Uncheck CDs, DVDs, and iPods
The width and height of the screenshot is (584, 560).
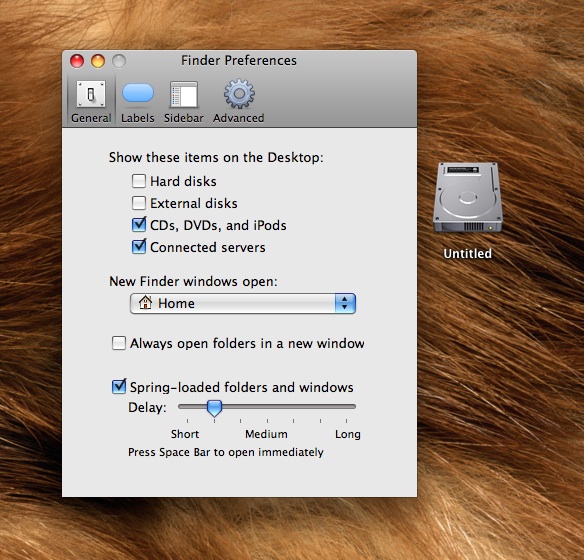139,225
